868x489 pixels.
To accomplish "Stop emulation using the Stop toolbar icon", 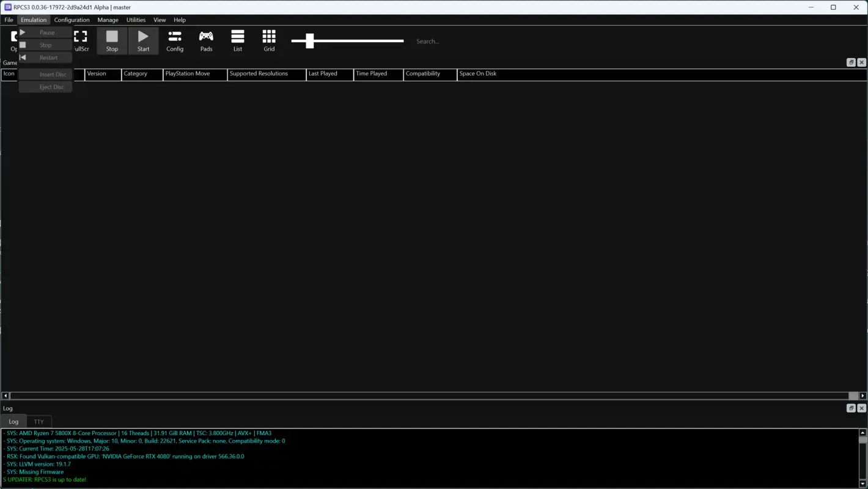I will [x=112, y=40].
